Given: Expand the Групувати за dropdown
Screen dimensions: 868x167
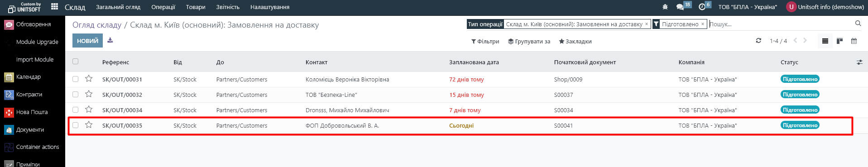Looking at the screenshot, I should click(x=529, y=41).
